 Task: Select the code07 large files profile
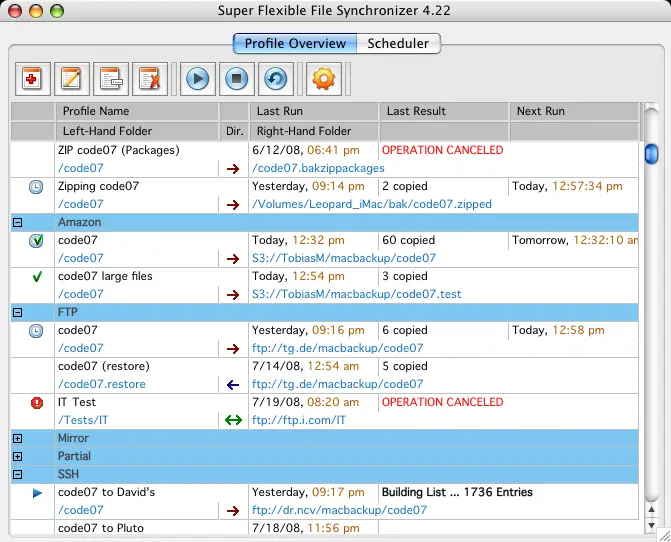pos(105,276)
